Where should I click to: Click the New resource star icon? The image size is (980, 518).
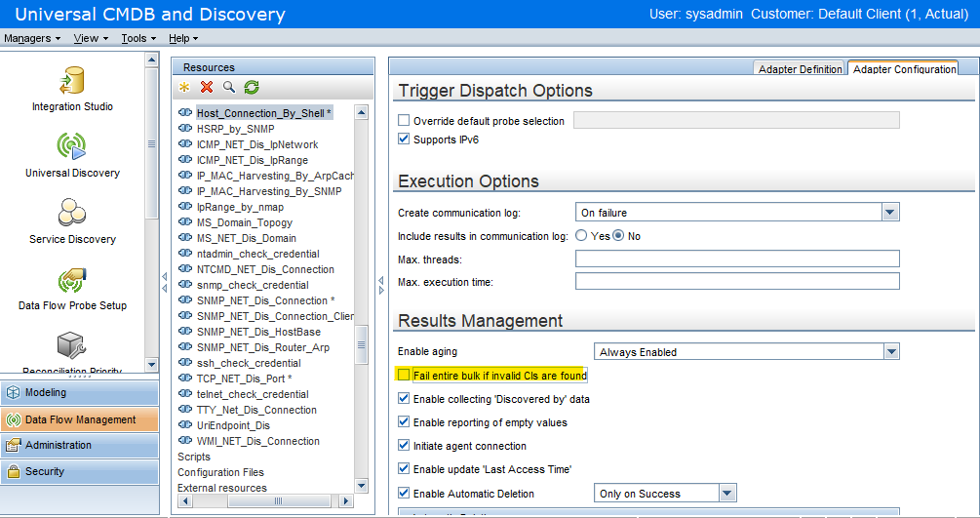click(183, 88)
